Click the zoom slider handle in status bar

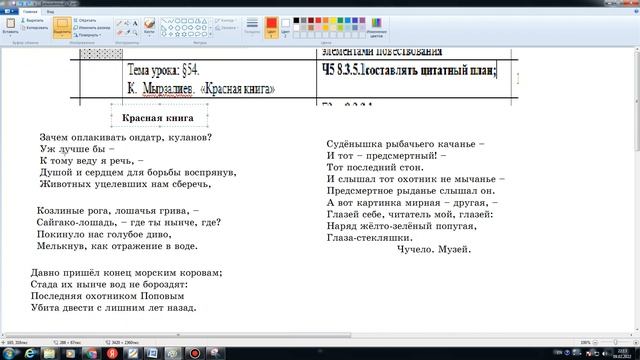[616, 342]
